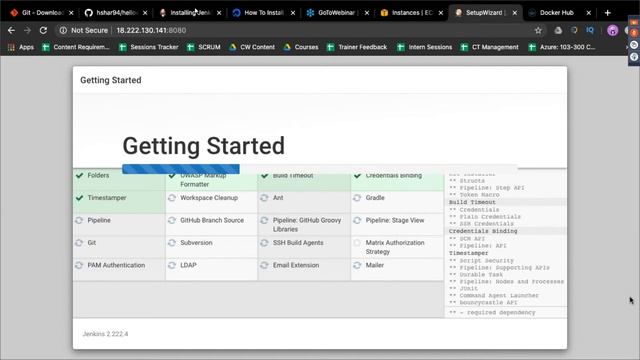Click the Email Extension pending icon
The width and height of the screenshot is (640, 360).
[264, 265]
